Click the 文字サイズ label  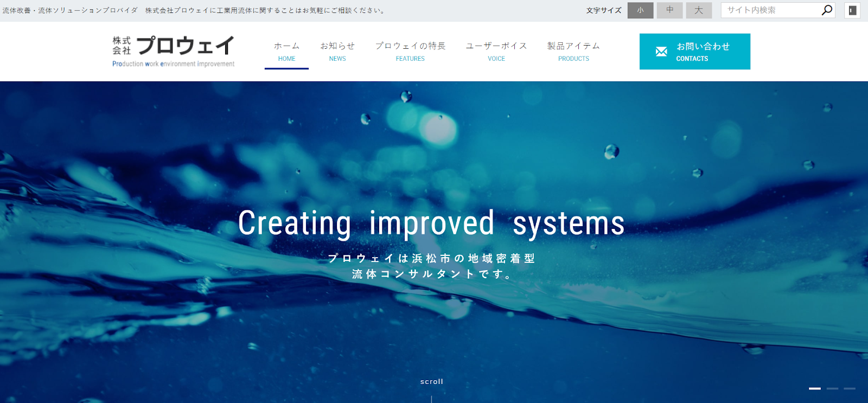tap(604, 10)
